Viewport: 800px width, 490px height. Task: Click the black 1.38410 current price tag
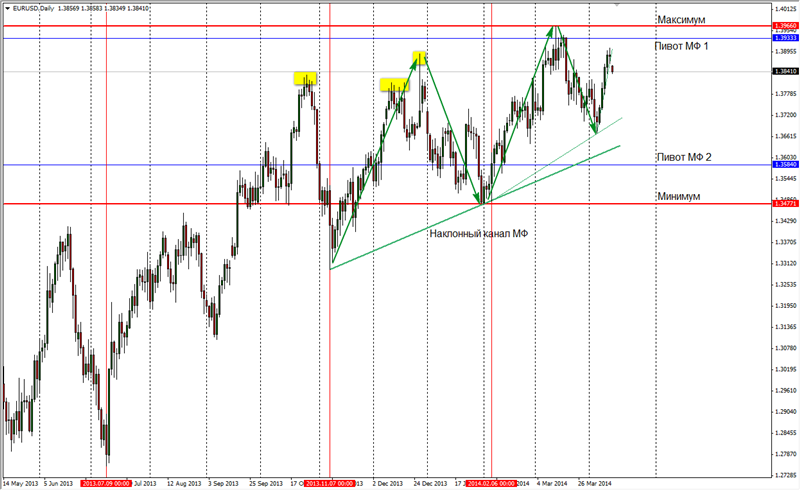(x=786, y=71)
